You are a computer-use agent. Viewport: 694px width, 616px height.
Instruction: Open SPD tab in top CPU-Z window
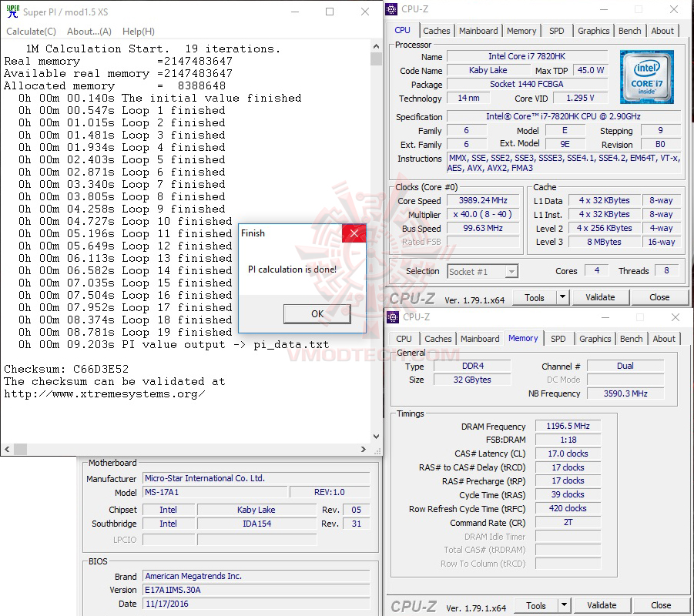(x=556, y=31)
